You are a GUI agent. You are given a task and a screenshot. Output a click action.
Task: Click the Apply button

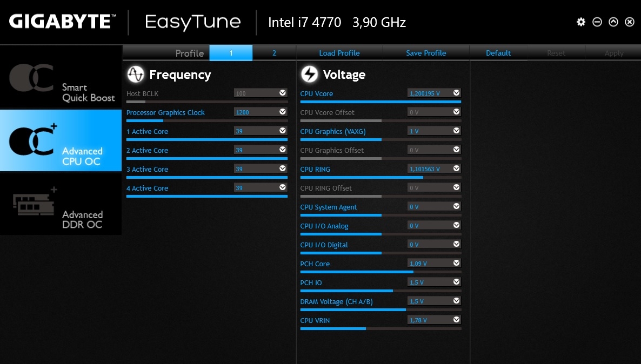pyautogui.click(x=613, y=53)
